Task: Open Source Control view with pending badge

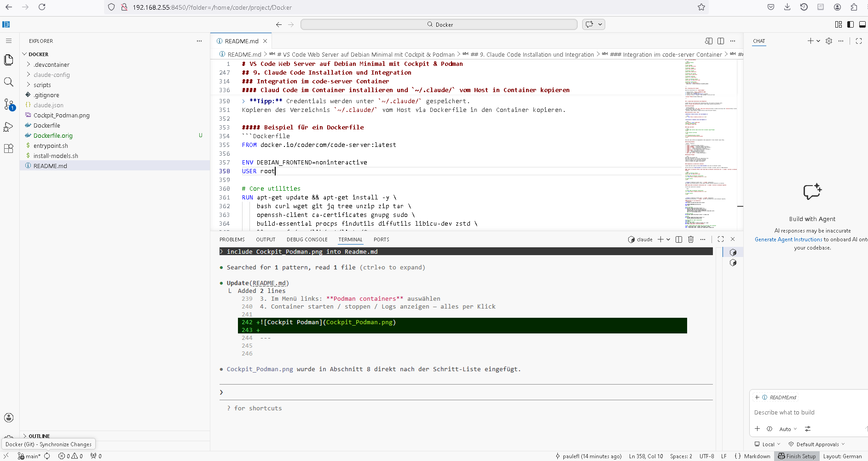Action: (x=9, y=105)
